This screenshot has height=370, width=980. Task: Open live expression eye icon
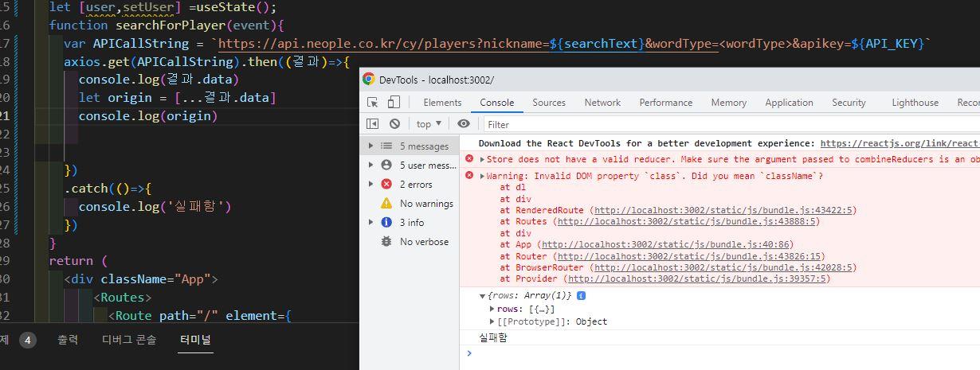click(463, 124)
